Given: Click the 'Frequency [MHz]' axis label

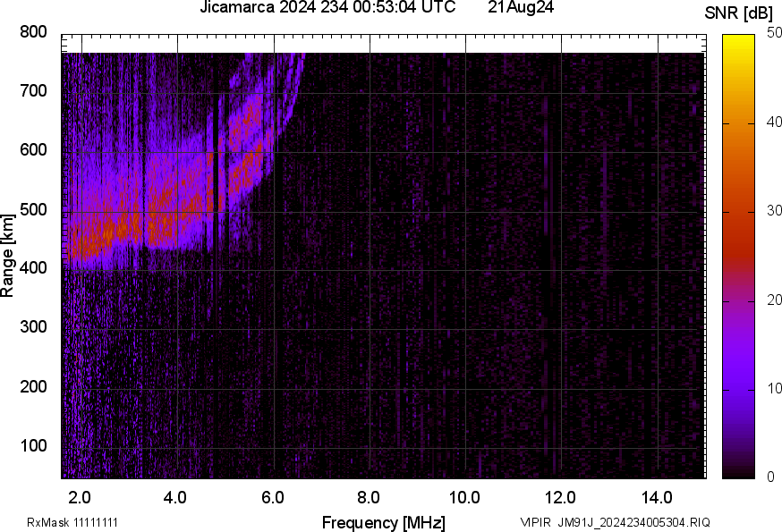Looking at the screenshot, I should pyautogui.click(x=384, y=522).
